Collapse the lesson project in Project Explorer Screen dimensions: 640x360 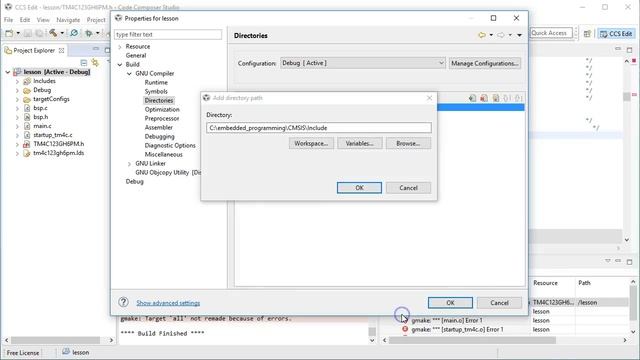pyautogui.click(x=8, y=72)
